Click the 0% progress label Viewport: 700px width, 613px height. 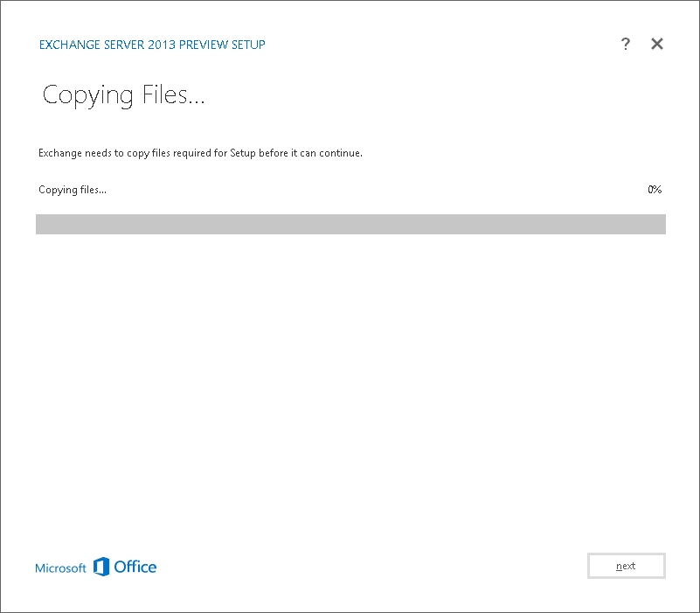[655, 189]
